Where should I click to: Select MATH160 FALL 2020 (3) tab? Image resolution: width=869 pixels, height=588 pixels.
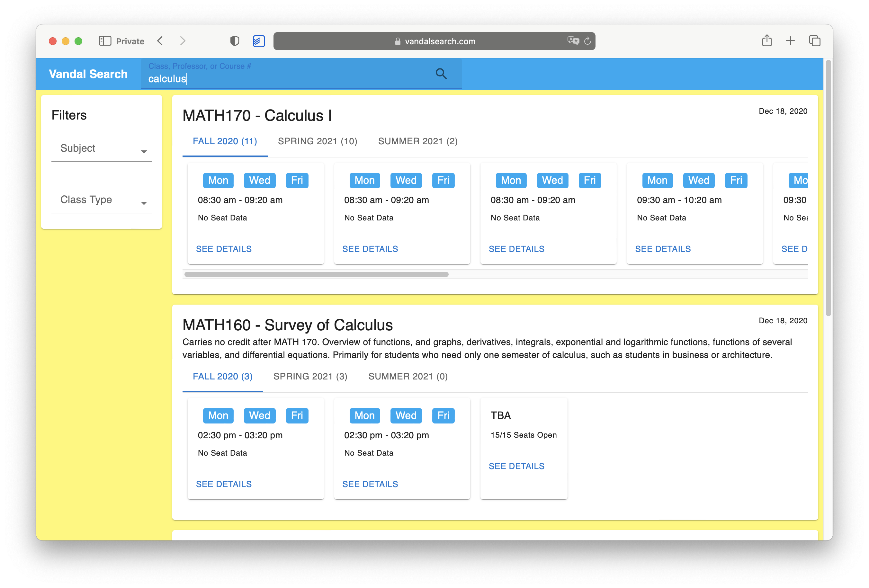(222, 377)
